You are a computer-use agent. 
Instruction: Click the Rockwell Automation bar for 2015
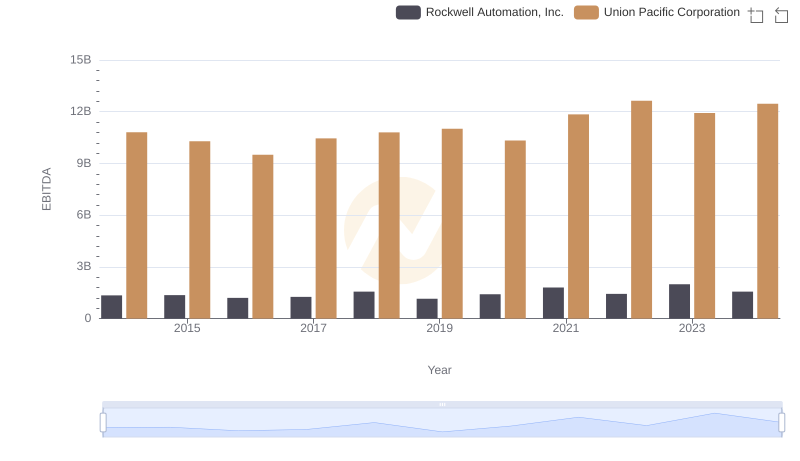(174, 306)
